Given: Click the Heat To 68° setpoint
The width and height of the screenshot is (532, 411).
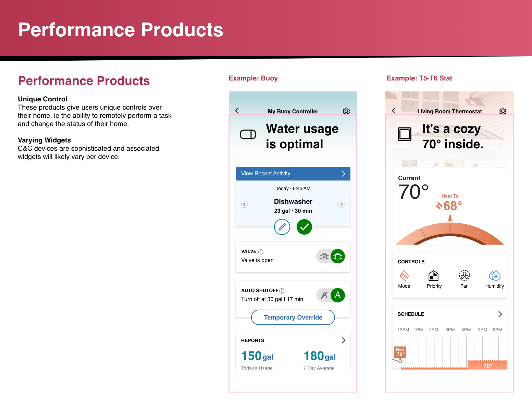Looking at the screenshot, I should coord(453,206).
